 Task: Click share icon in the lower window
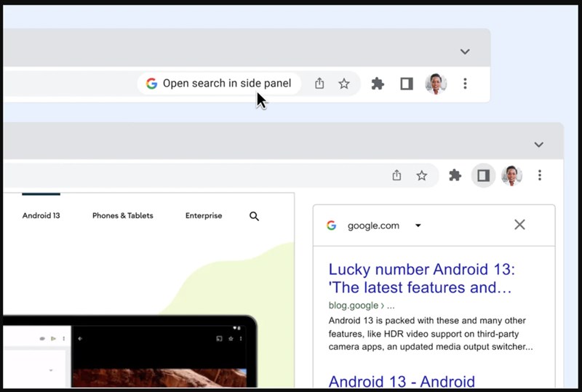point(396,175)
